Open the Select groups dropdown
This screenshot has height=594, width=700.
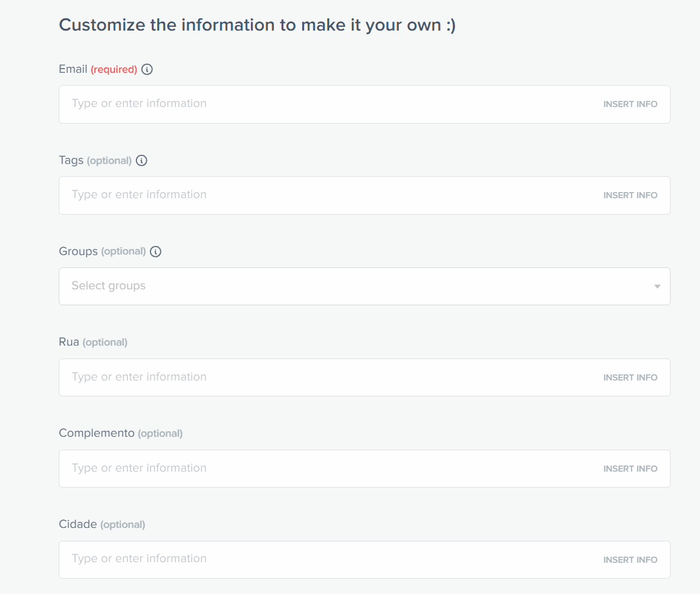[364, 286]
